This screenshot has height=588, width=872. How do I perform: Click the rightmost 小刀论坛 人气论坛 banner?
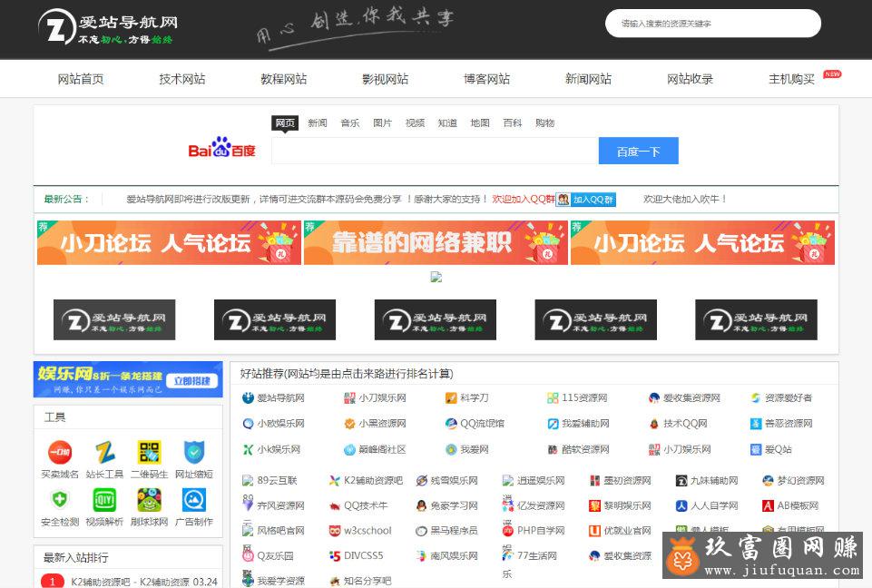click(x=703, y=242)
